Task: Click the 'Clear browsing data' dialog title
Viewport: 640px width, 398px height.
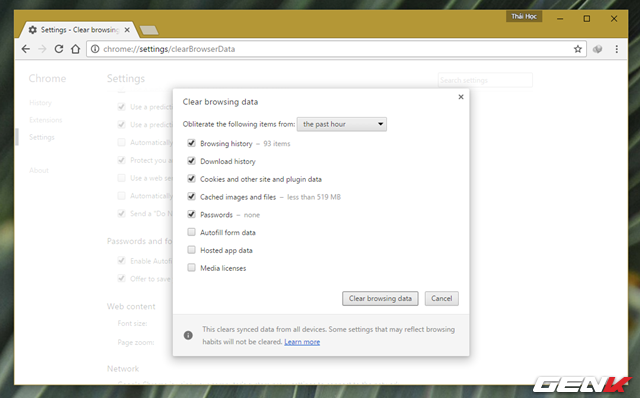Action: click(x=220, y=102)
